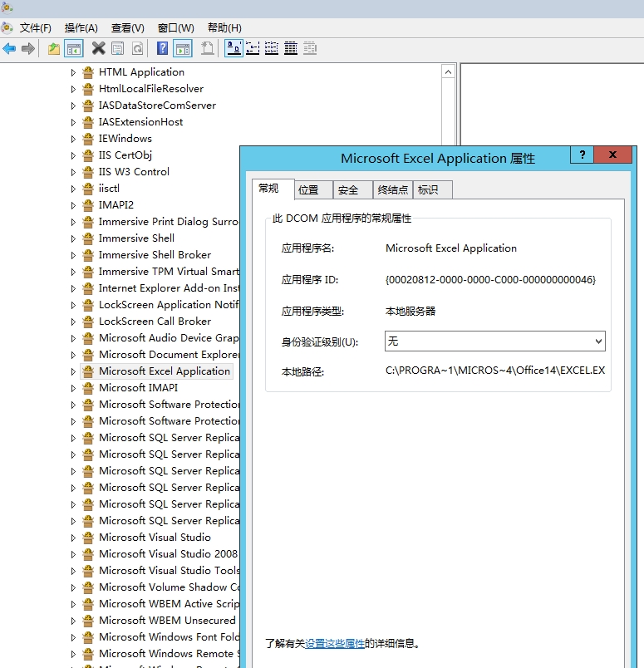644x668 pixels.
Task: Open the 操作(A) menu
Action: [81, 28]
